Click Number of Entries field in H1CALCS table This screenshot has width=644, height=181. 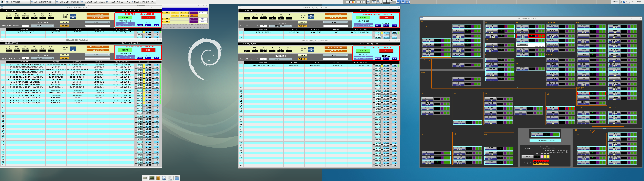pos(25,58)
